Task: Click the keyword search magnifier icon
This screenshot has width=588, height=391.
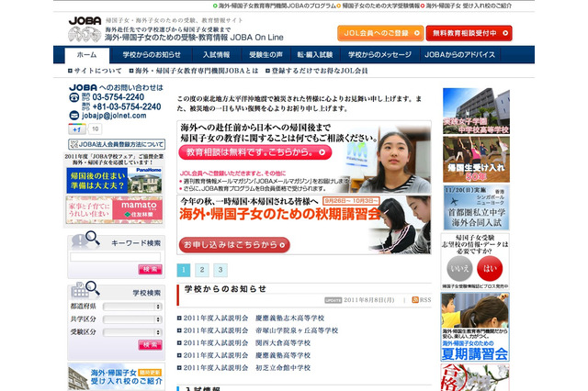Action: [92, 238]
